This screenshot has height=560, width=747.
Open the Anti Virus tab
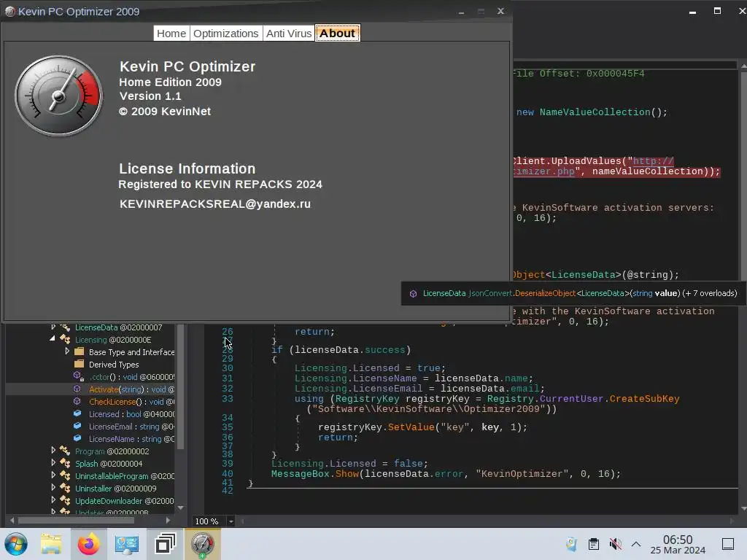pyautogui.click(x=289, y=34)
